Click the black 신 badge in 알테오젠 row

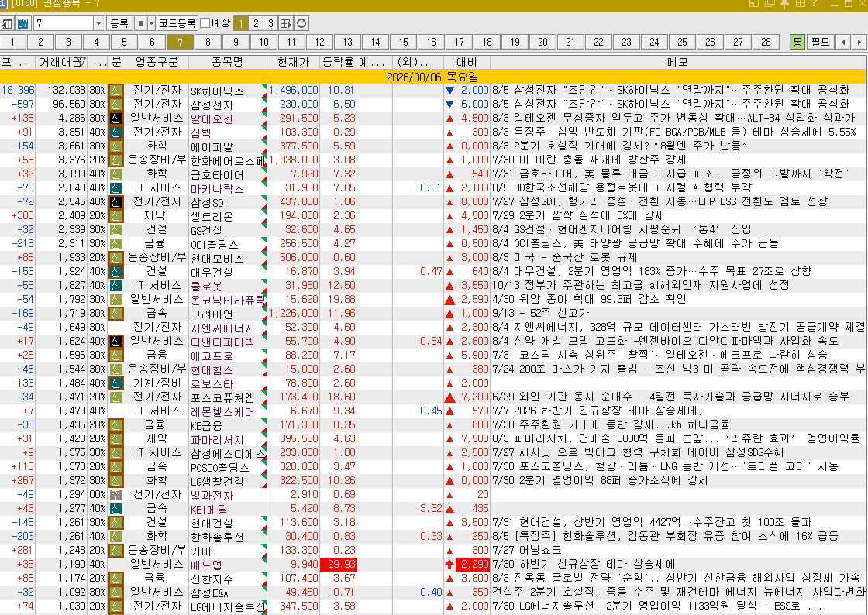(115, 118)
